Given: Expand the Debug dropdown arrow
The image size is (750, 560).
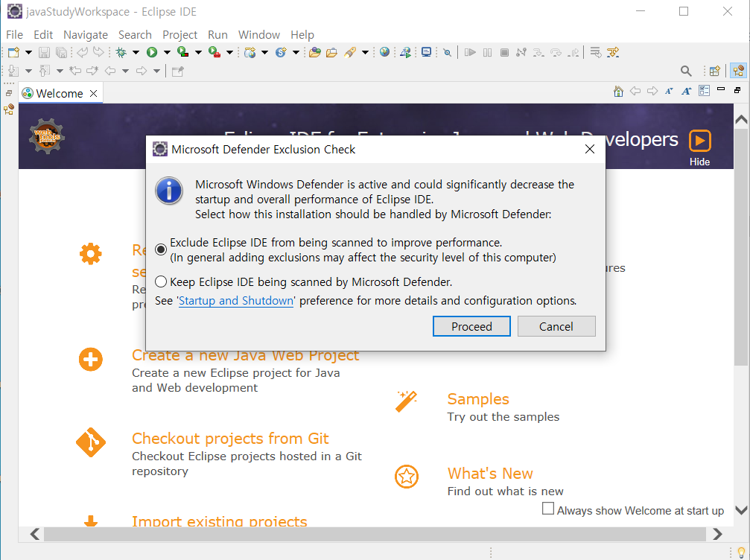Looking at the screenshot, I should [x=136, y=52].
